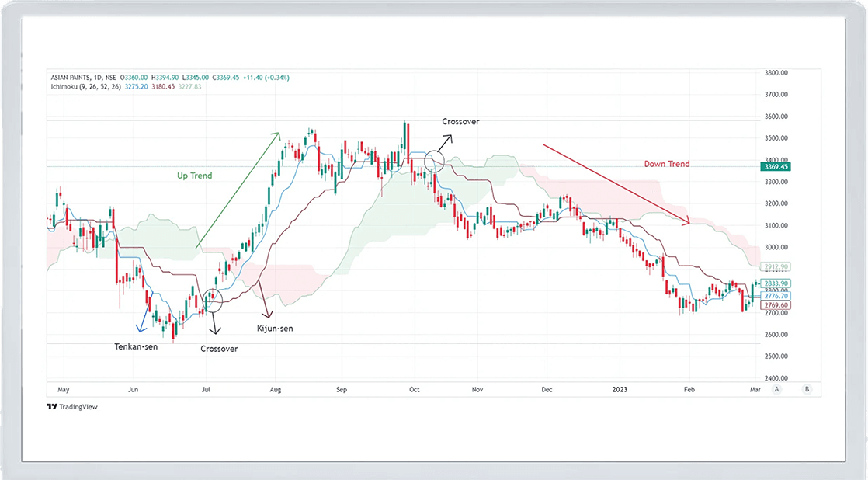Click the auto-scale 'A' button
This screenshot has width=868, height=480.
777,389
